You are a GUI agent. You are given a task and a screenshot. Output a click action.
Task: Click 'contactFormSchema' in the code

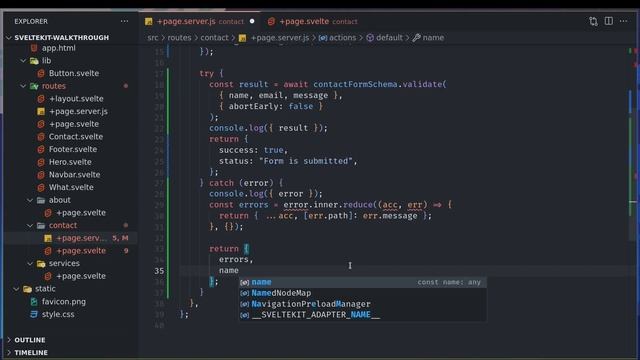pyautogui.click(x=355, y=84)
